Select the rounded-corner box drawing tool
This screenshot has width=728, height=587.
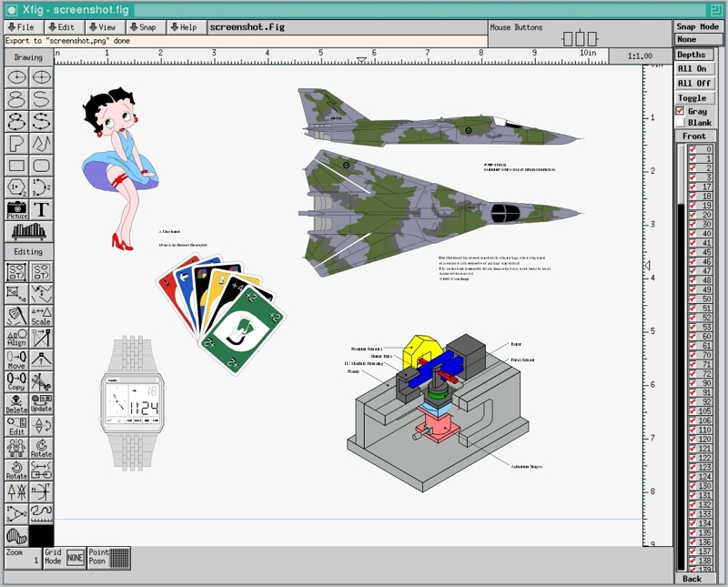click(x=41, y=166)
